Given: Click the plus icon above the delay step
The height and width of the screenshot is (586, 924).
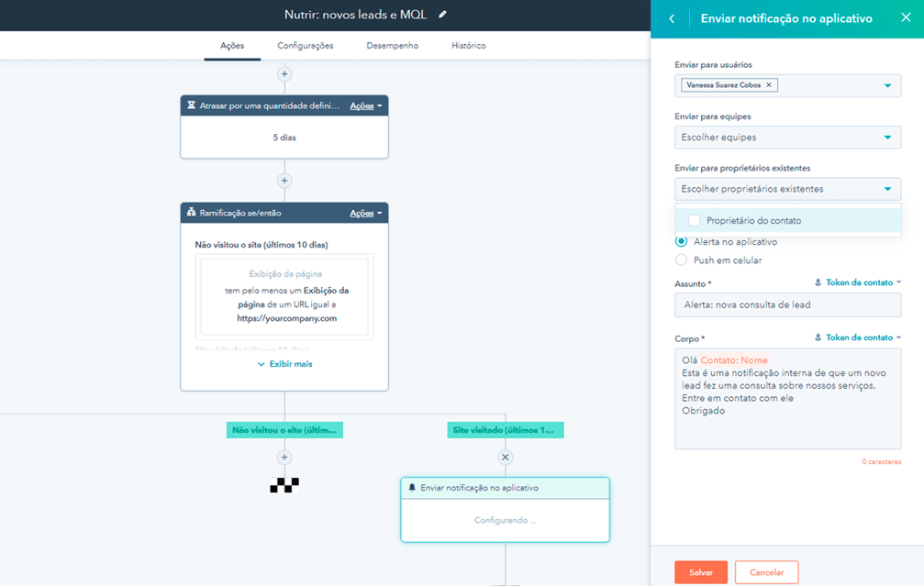Looking at the screenshot, I should click(284, 73).
